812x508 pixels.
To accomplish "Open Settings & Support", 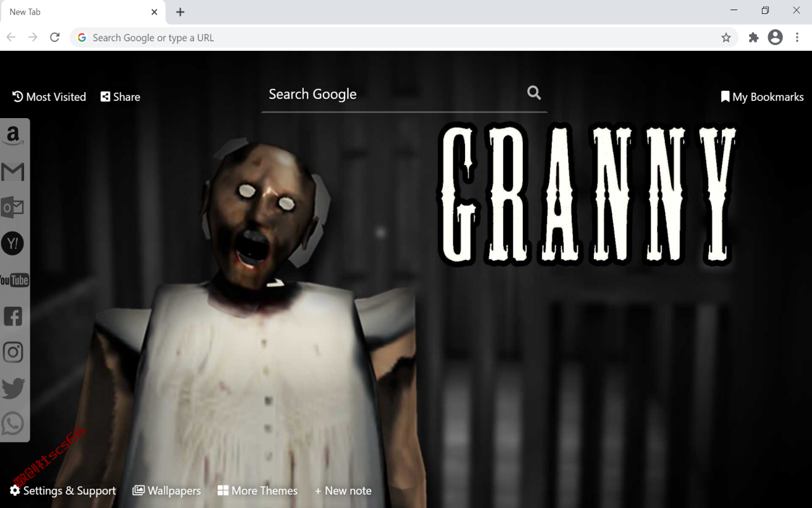I will tap(63, 490).
